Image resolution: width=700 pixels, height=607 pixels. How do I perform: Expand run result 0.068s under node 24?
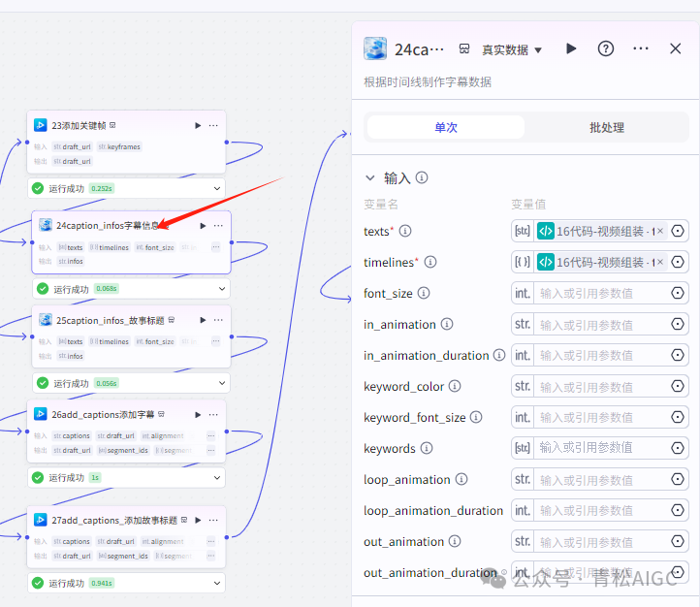[x=222, y=289]
